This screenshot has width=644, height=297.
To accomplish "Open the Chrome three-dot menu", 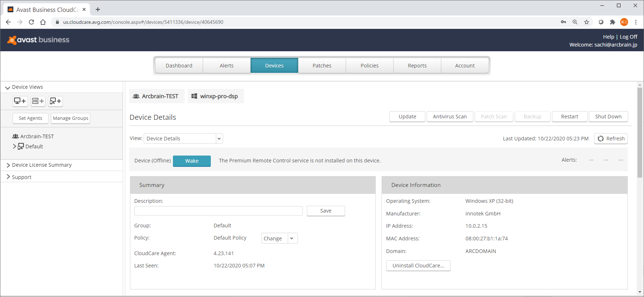I will click(636, 22).
